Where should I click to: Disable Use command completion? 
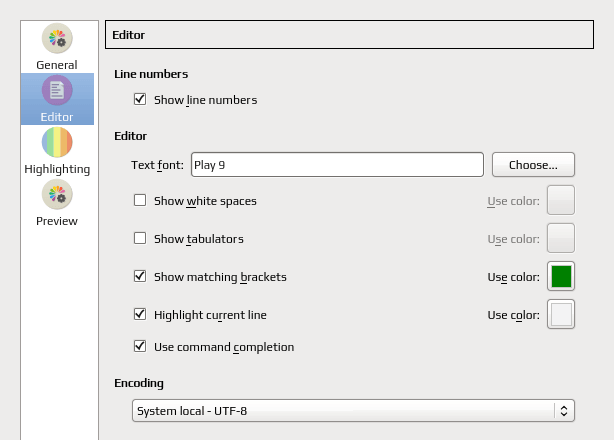[140, 346]
